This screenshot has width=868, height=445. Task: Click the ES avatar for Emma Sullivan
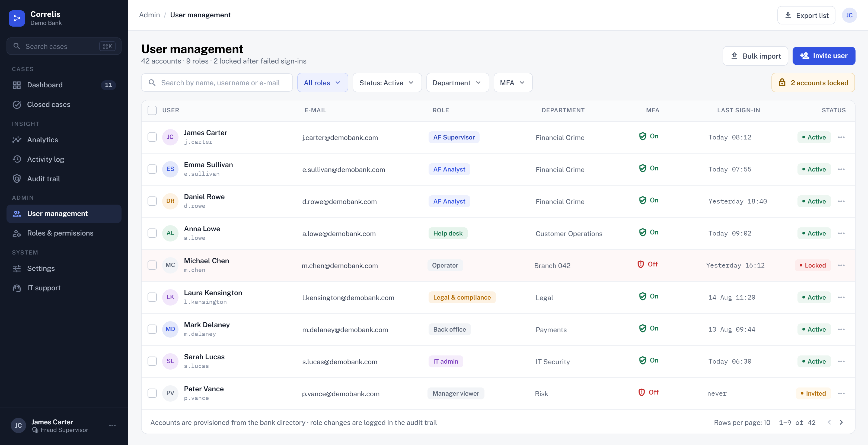coord(170,169)
